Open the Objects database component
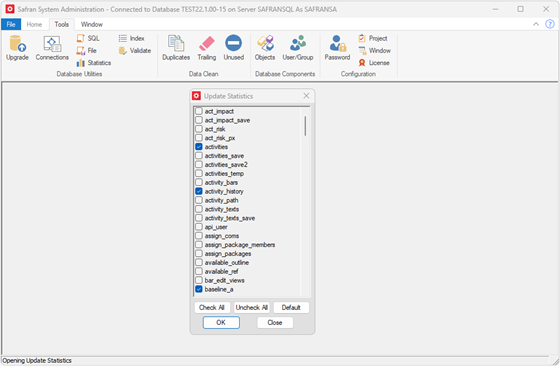Image resolution: width=560 pixels, height=366 pixels. click(265, 48)
